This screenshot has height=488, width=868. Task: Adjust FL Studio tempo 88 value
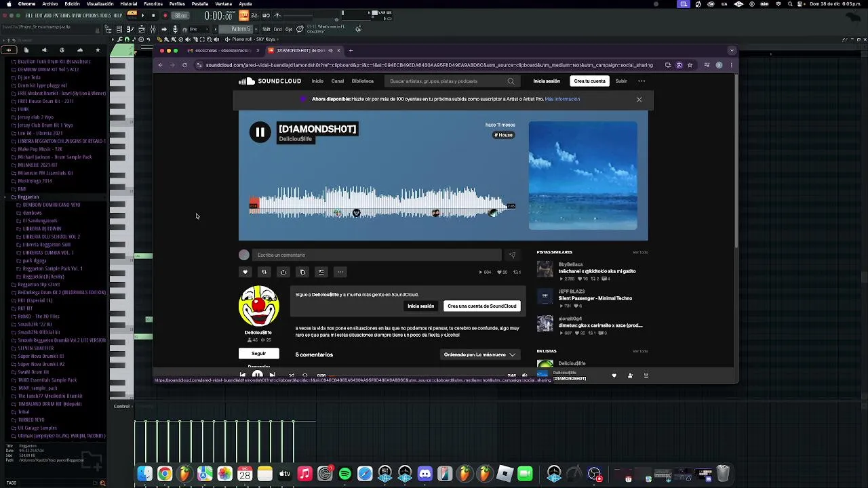click(x=180, y=15)
